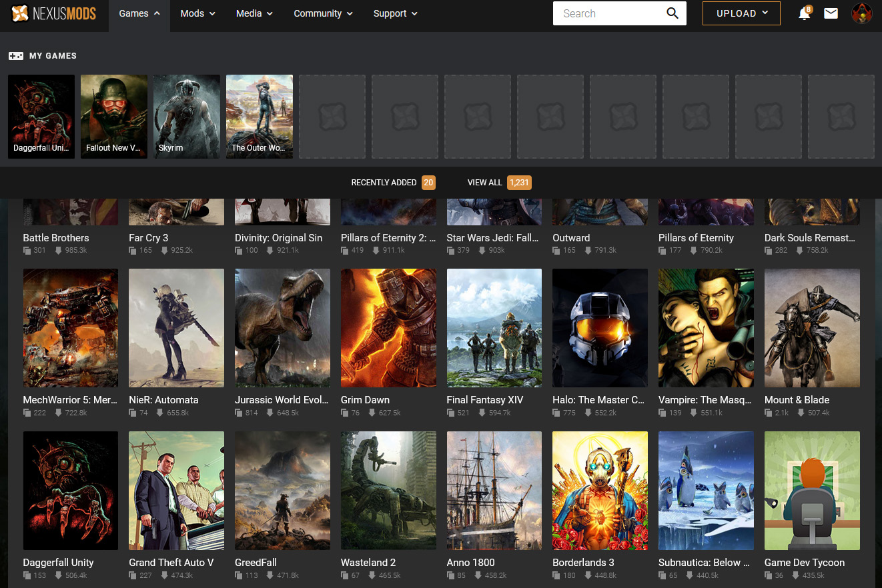Click the Nexus Mods logo
Viewport: 882px width, 588px height.
pos(54,13)
